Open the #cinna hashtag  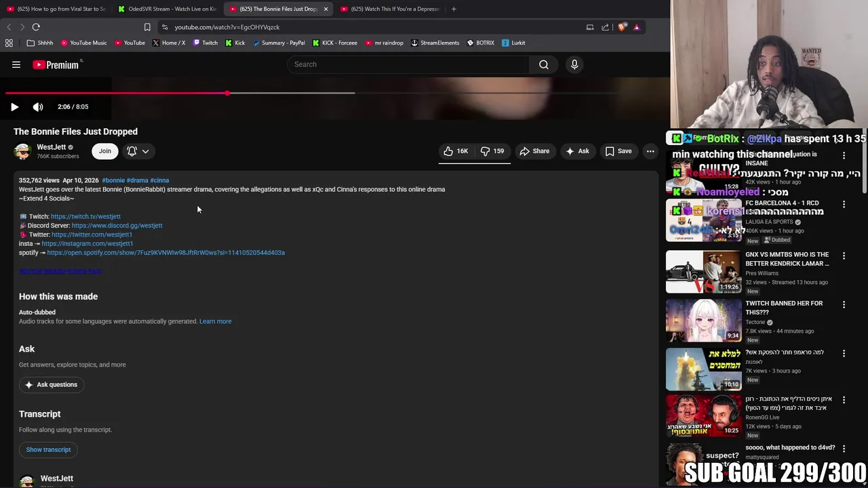click(x=159, y=180)
